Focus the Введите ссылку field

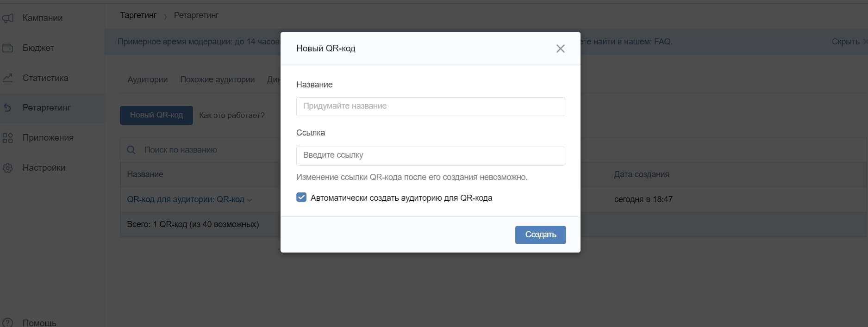(x=430, y=156)
